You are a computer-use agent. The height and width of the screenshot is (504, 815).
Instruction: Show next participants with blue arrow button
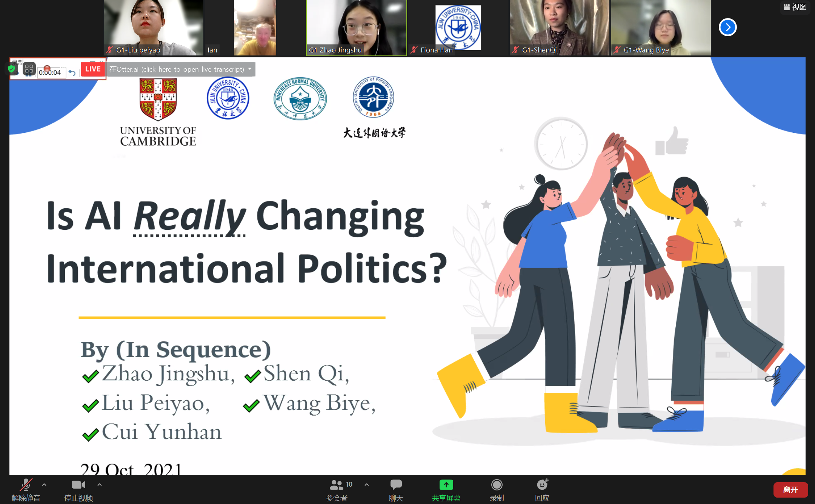coord(727,27)
